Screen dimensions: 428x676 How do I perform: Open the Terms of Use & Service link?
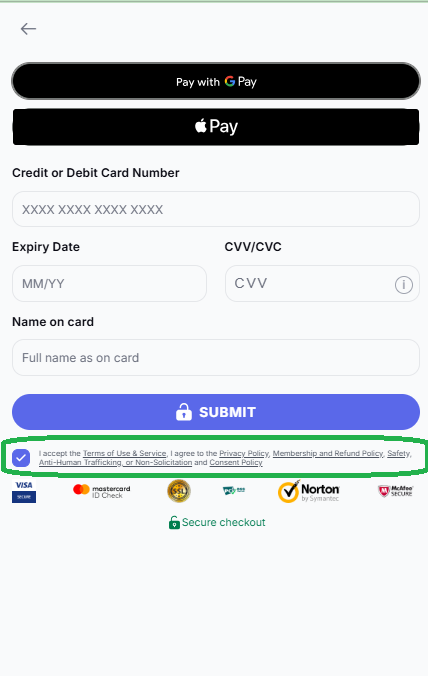tap(125, 453)
